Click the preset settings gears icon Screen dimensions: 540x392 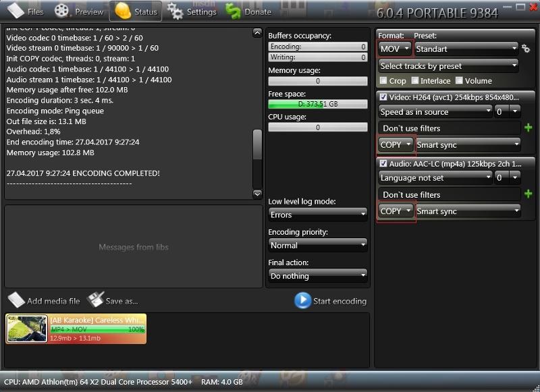(x=526, y=49)
